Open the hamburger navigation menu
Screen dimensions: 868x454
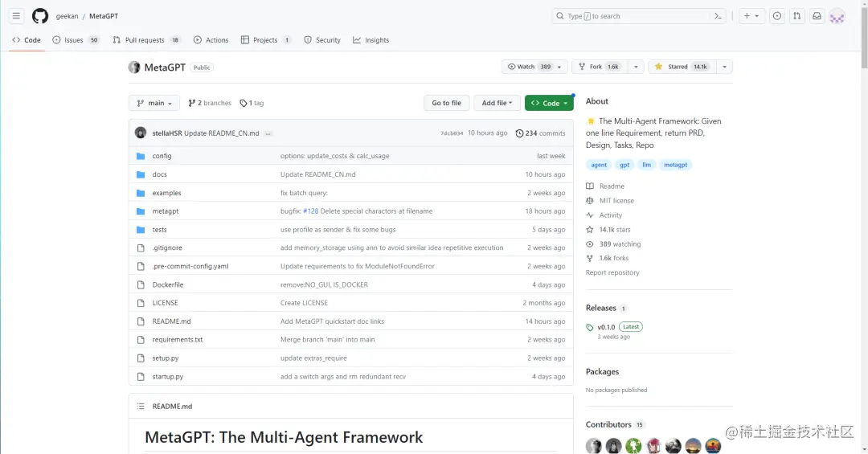[x=16, y=16]
